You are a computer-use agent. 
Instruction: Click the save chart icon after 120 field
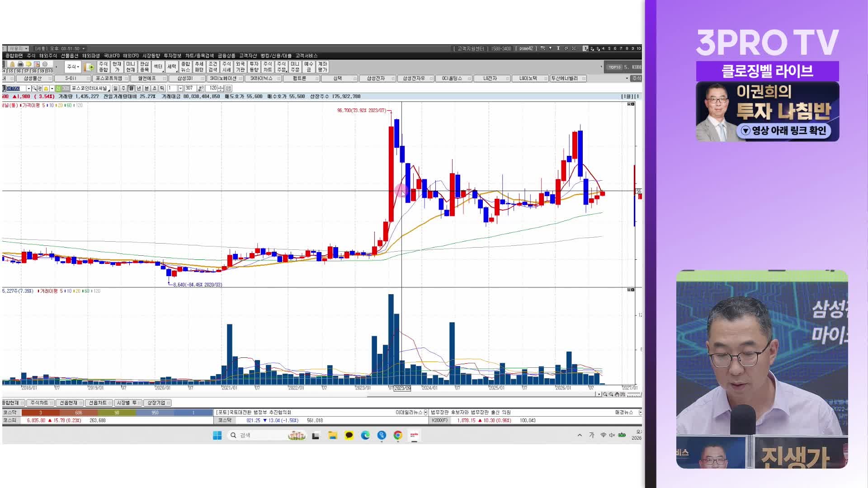tap(228, 89)
